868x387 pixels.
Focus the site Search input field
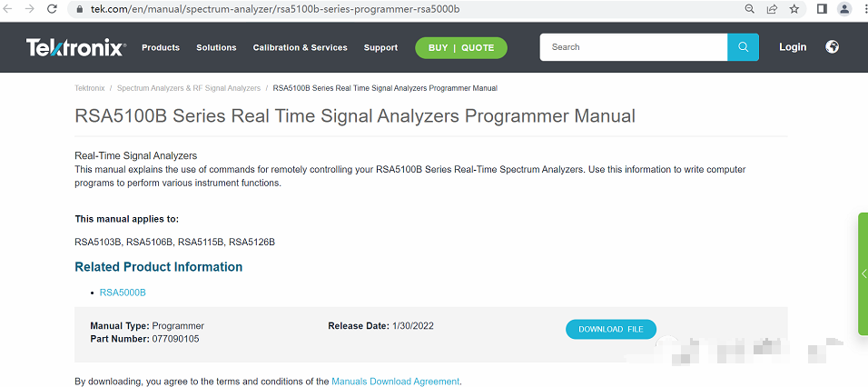pyautogui.click(x=634, y=47)
